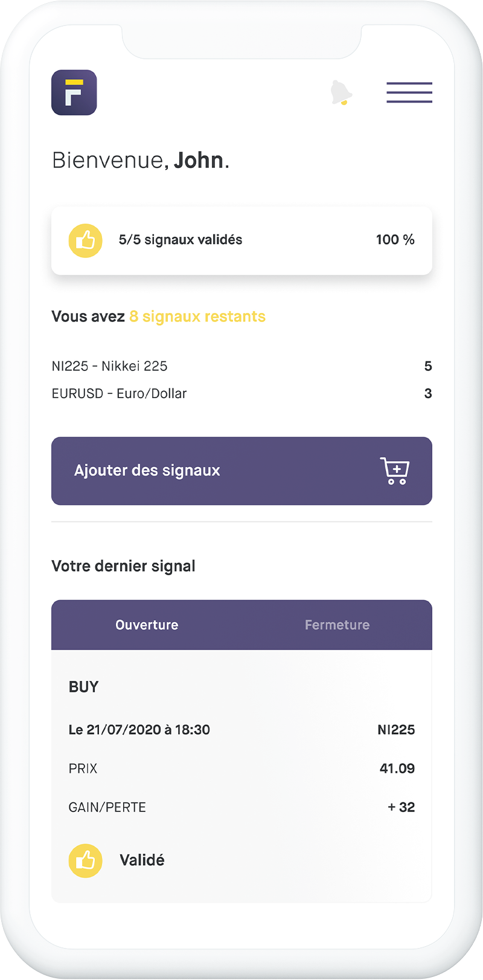This screenshot has height=980, width=483.
Task: Click the thumbs-up icon beside validated signals
Action: (85, 240)
